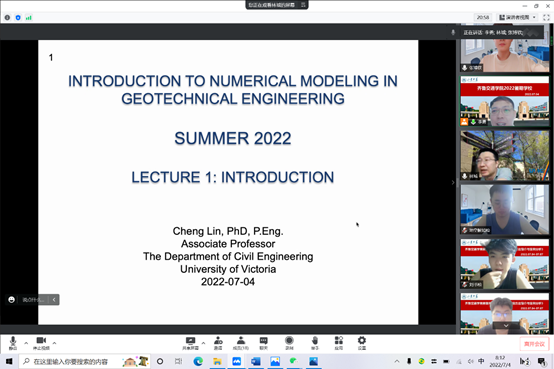The image size is (554, 369).
Task: Open meeting info icon at top-left
Action: (7, 17)
